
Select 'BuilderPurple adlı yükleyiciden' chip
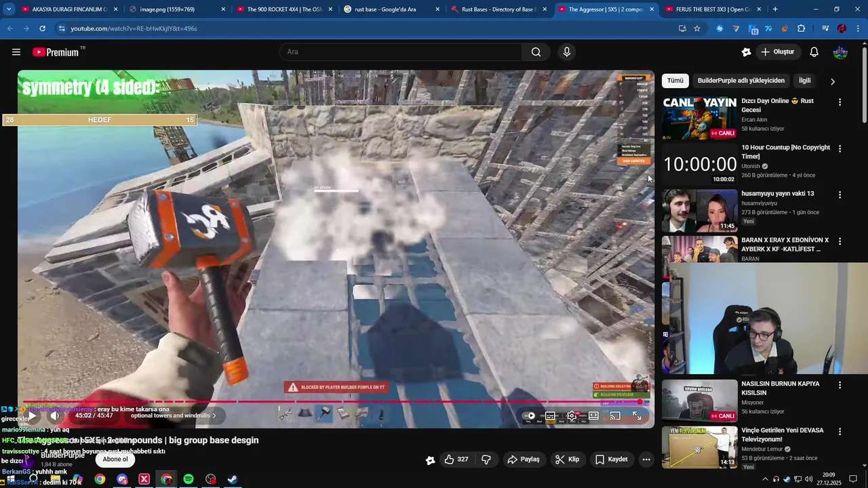pos(741,81)
